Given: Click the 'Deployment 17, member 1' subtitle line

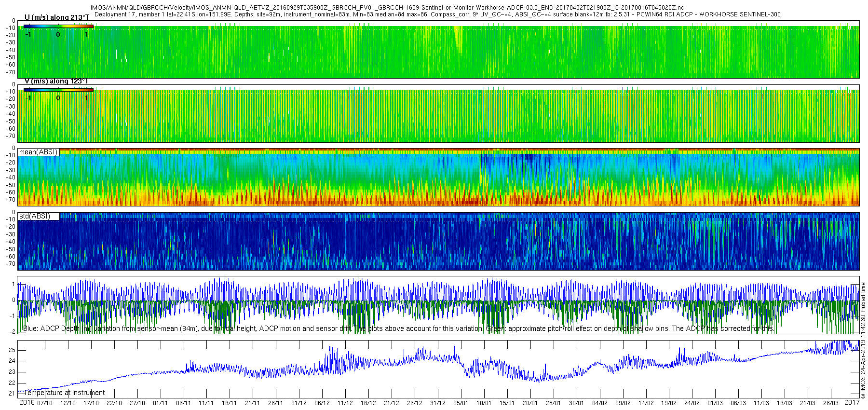Looking at the screenshot, I should tap(437, 14).
